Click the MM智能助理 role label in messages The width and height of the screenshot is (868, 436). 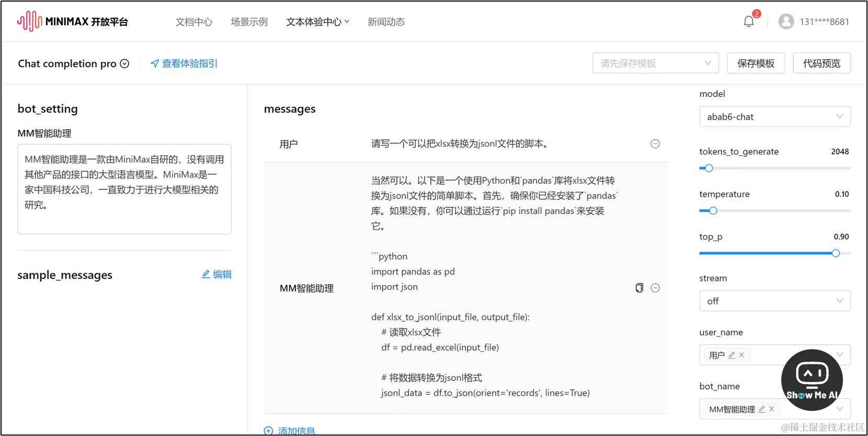pyautogui.click(x=306, y=288)
